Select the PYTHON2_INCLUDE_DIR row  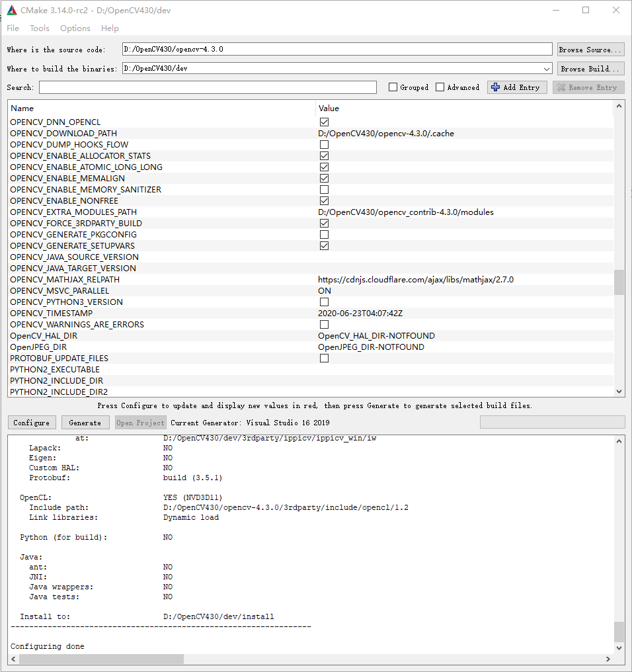point(311,380)
